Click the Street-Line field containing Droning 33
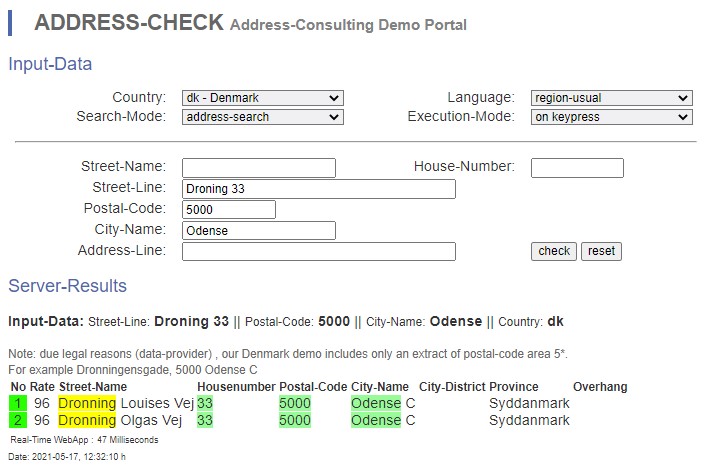This screenshot has width=704, height=473. pos(319,189)
